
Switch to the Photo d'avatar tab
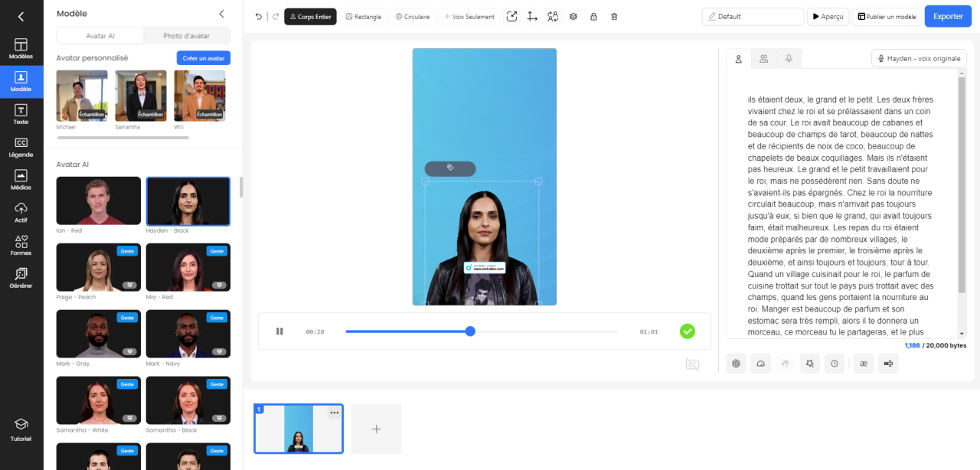tap(186, 36)
